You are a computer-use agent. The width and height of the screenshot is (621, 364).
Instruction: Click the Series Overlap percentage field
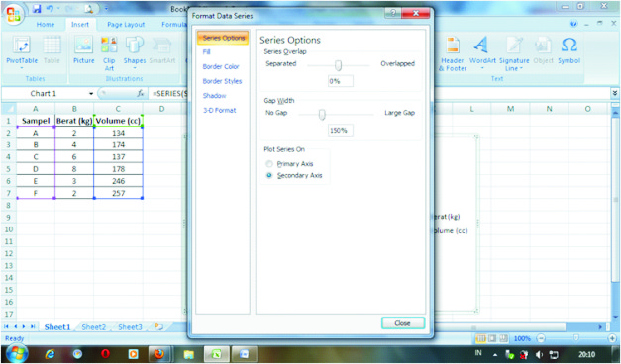click(x=340, y=81)
